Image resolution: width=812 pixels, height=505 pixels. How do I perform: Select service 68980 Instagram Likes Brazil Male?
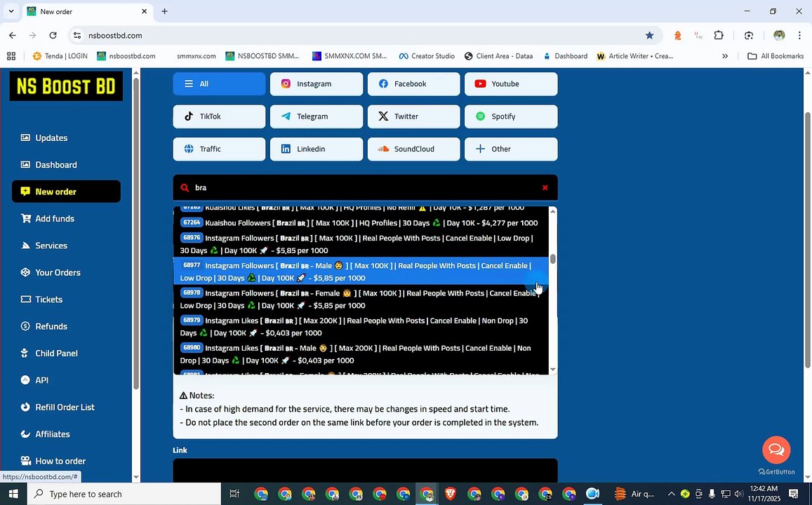[361, 354]
